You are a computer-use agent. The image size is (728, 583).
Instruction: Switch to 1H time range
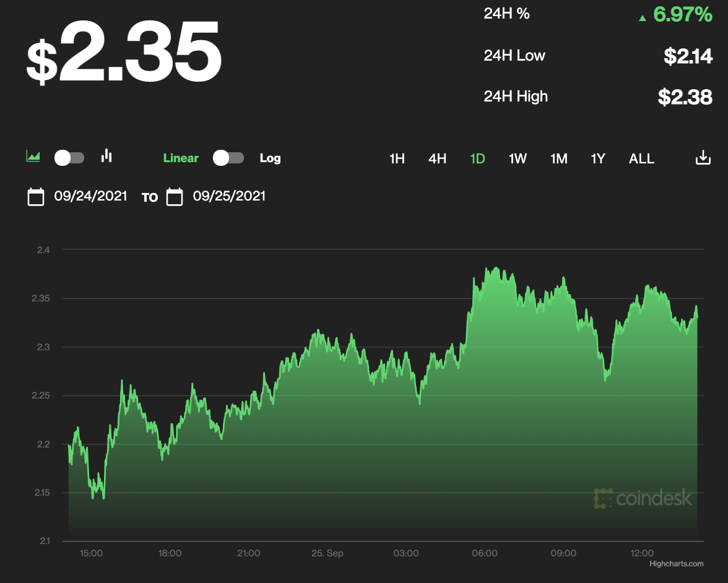tap(397, 158)
